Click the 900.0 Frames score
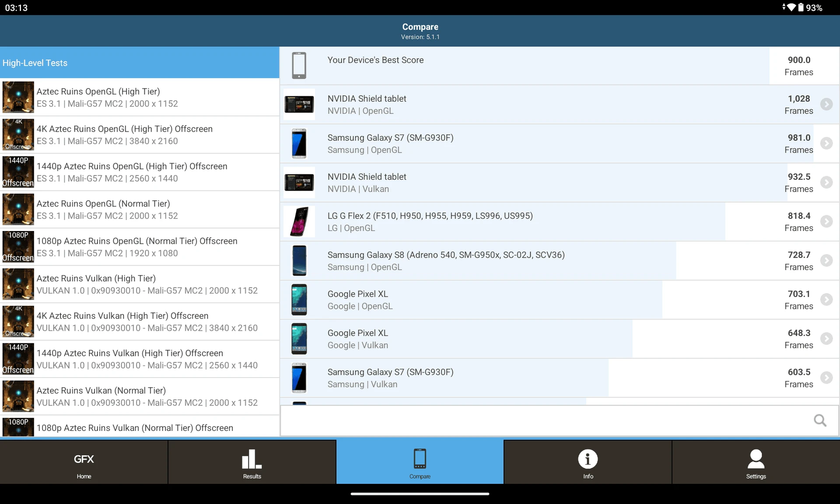The height and width of the screenshot is (504, 840). click(x=799, y=66)
